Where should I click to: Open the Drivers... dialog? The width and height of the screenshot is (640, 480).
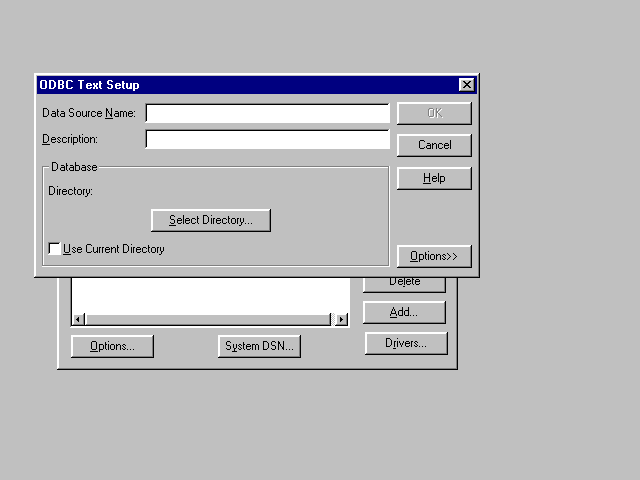coord(404,343)
